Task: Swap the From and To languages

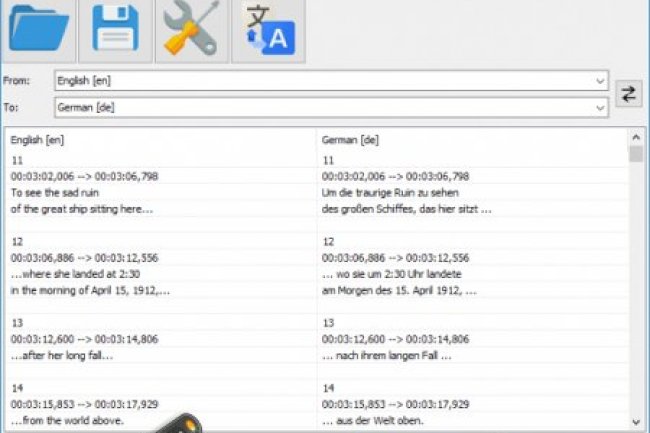Action: (628, 94)
